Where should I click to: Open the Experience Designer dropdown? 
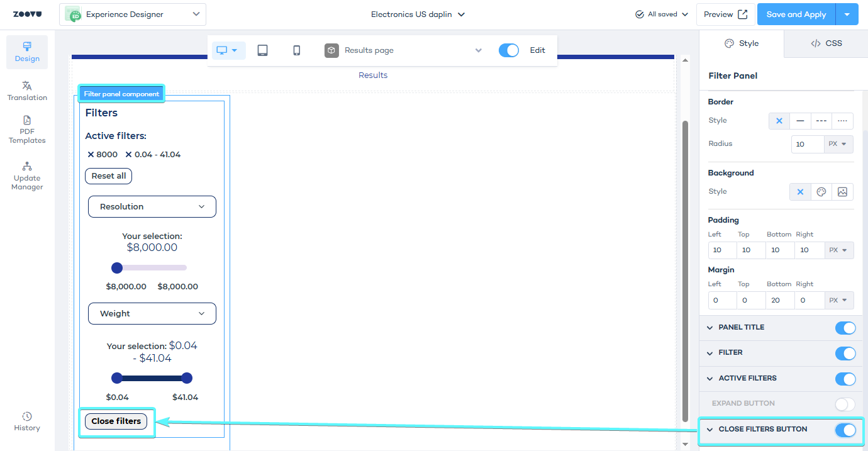click(133, 14)
